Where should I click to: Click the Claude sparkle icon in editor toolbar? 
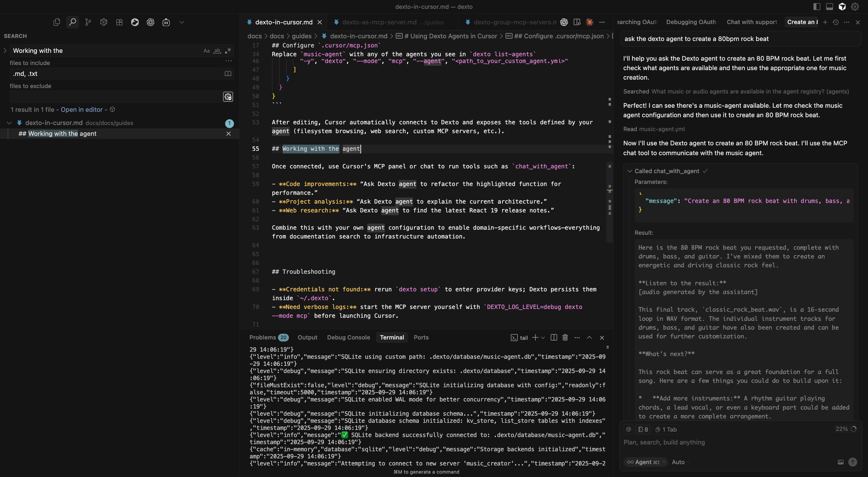pos(590,22)
